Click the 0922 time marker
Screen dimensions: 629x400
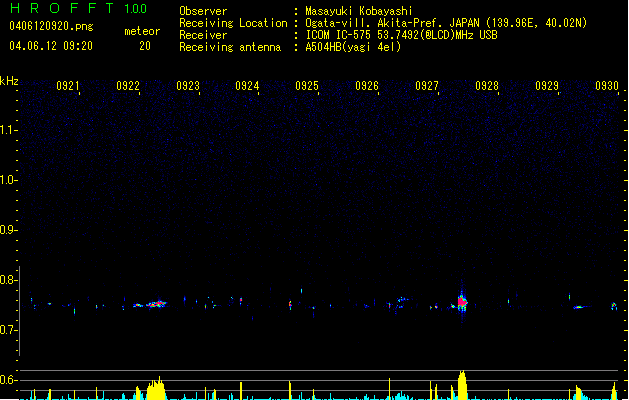click(128, 86)
